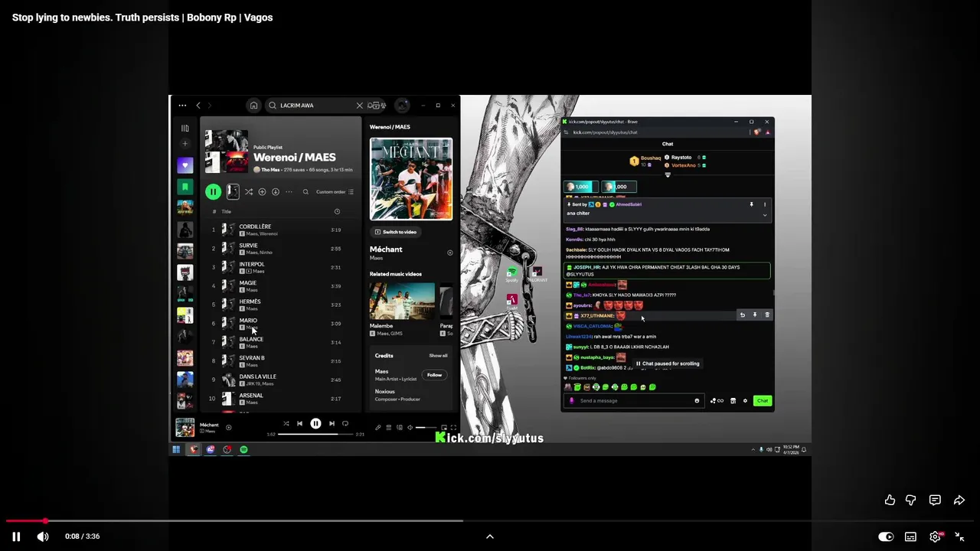Seek on the YouTube progress bar
The width and height of the screenshot is (980, 551).
490,520
